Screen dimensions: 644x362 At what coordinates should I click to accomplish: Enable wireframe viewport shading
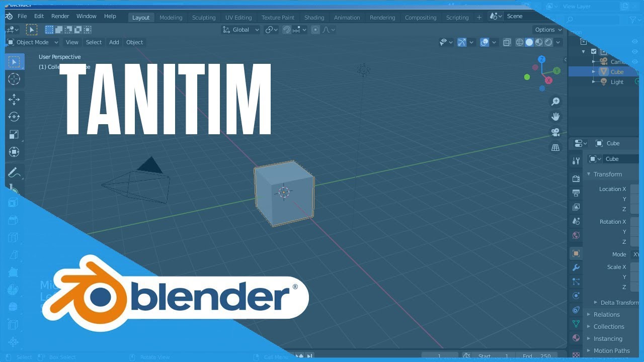520,42
